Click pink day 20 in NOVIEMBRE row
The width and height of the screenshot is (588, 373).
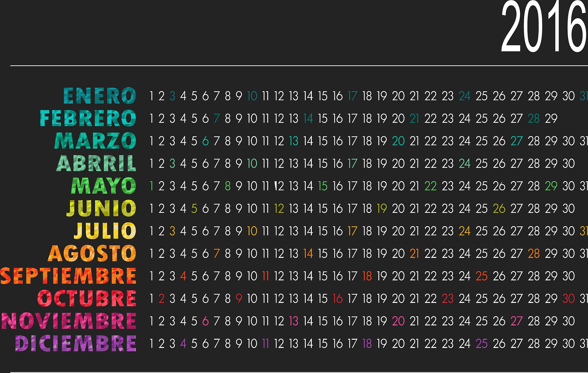(398, 321)
